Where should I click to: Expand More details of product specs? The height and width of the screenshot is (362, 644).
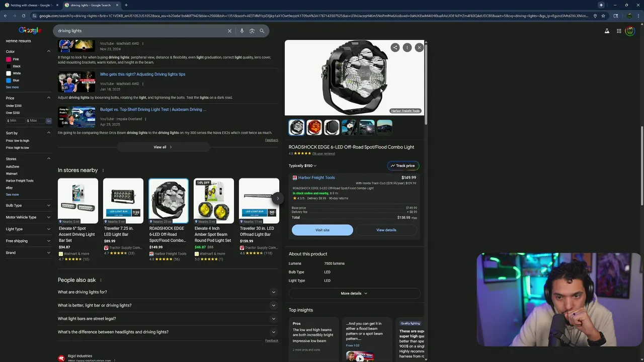[x=354, y=293]
